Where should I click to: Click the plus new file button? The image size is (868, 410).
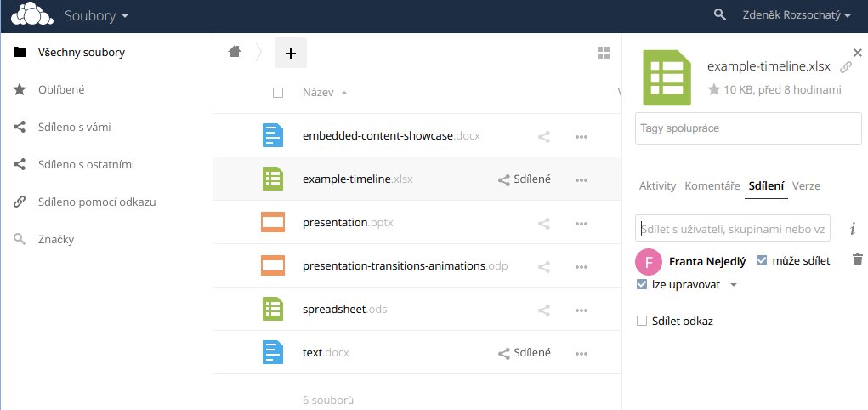291,54
